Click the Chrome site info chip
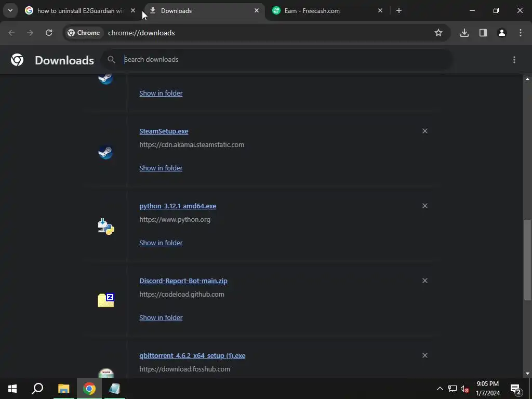Screen dimensions: 532x399 tap(84, 33)
